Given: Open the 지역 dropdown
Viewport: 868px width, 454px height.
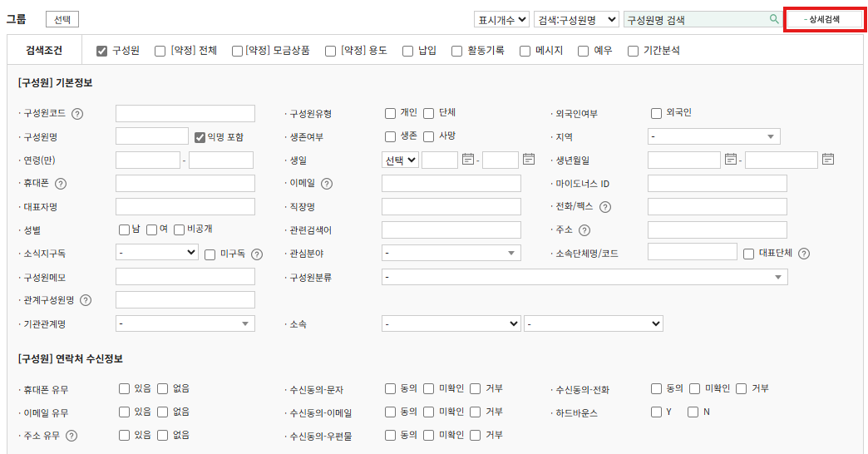Looking at the screenshot, I should [714, 136].
